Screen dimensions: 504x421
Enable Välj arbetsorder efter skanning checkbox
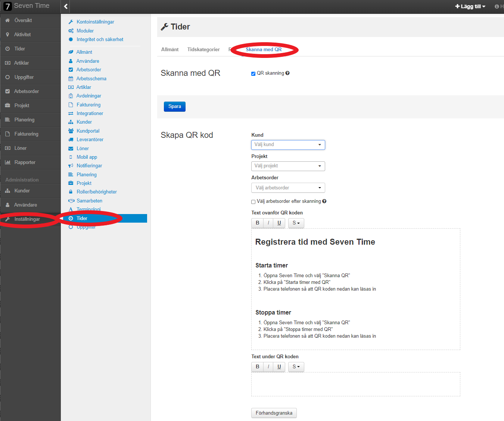coord(253,202)
